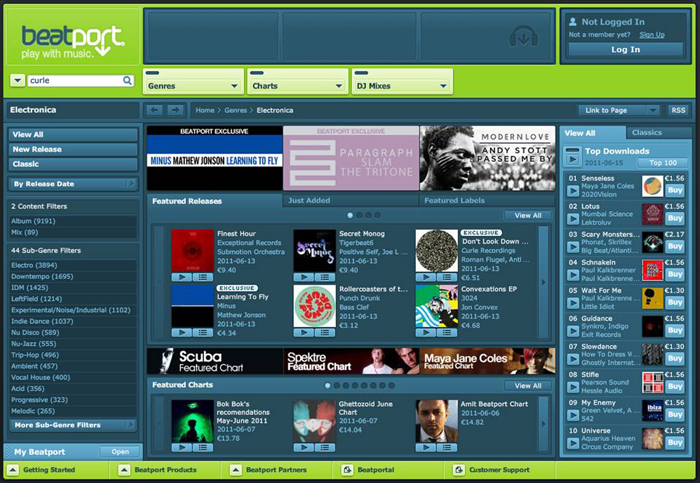The width and height of the screenshot is (700, 483).
Task: Expand the Getting Started footer menu
Action: [x=13, y=470]
